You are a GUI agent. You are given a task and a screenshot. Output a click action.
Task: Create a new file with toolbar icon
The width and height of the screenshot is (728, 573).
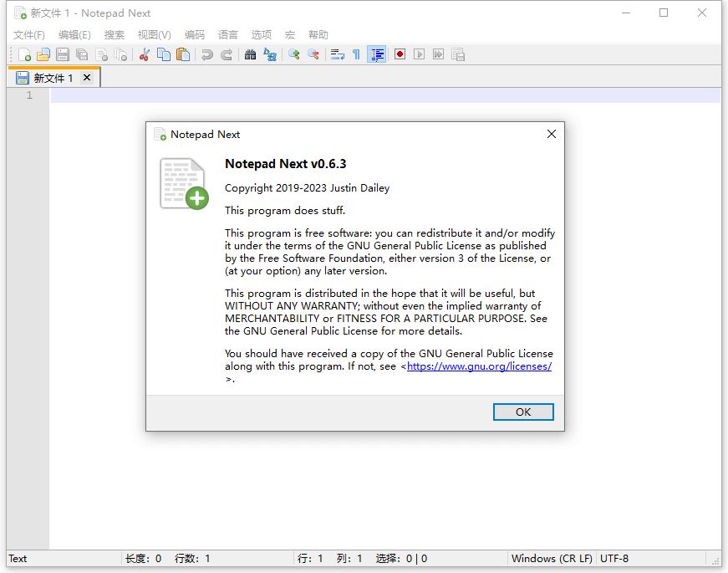click(x=24, y=55)
